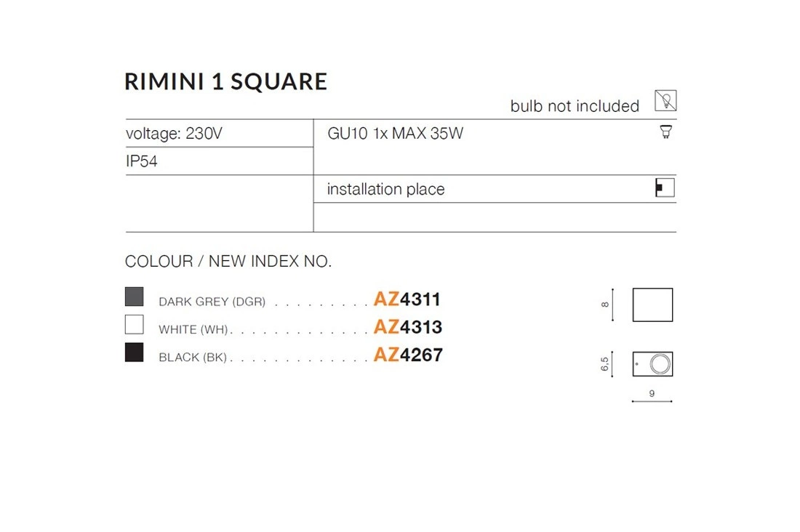Click the COLOUR / NEW INDEX NO. heading

tap(228, 262)
